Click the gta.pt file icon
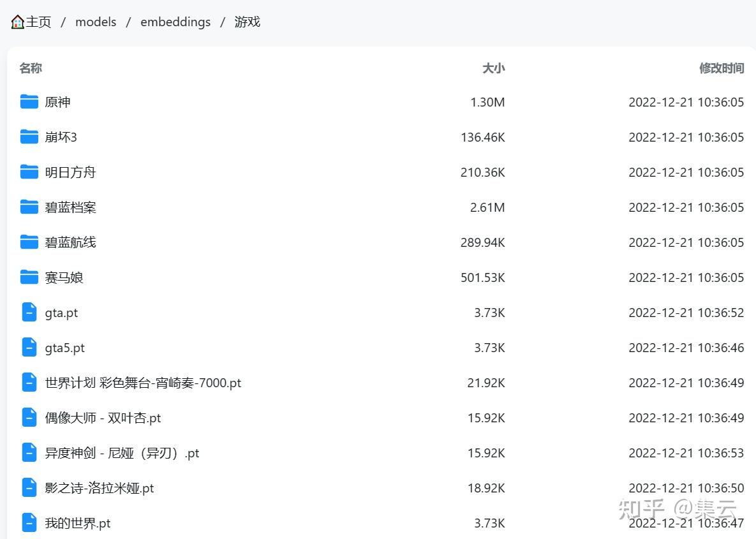756x539 pixels. pyautogui.click(x=29, y=313)
